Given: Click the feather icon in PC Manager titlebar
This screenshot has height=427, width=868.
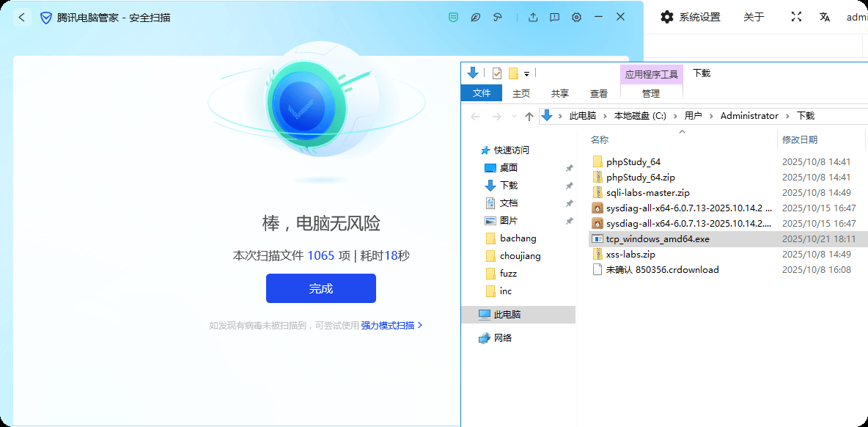Looking at the screenshot, I should point(475,16).
